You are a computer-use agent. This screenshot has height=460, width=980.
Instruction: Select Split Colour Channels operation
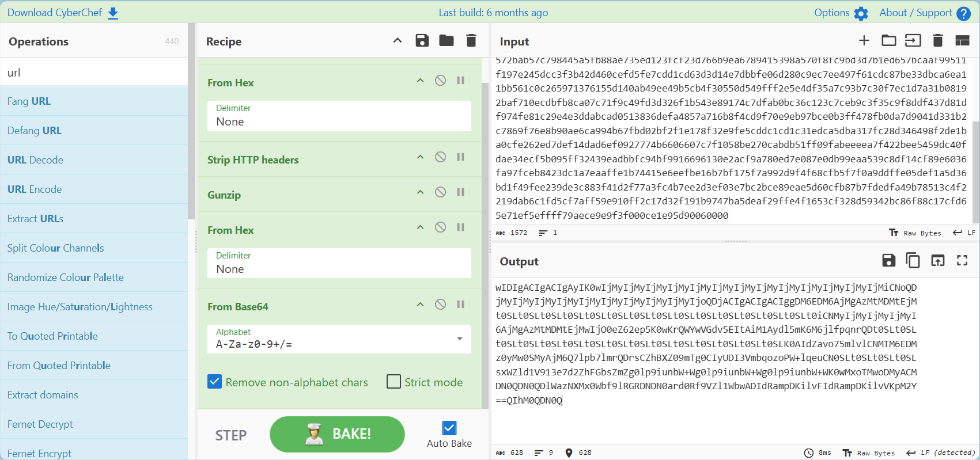tap(94, 248)
